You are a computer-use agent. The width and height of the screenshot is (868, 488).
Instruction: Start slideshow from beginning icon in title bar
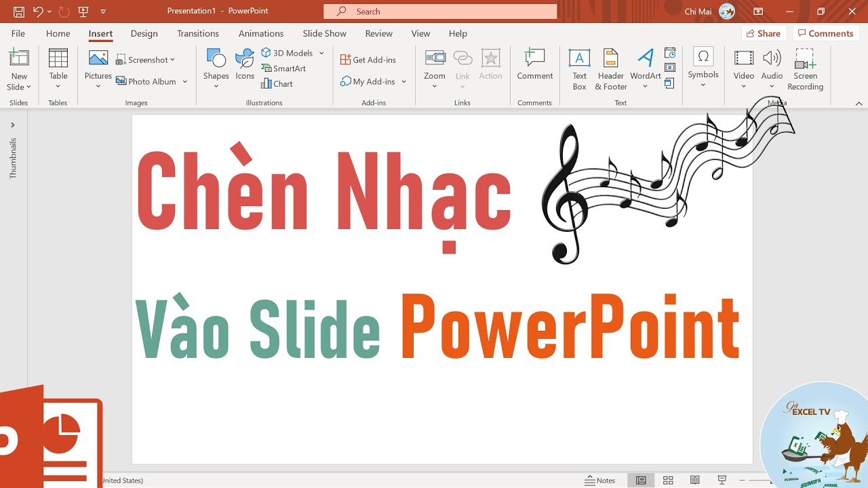click(x=83, y=12)
